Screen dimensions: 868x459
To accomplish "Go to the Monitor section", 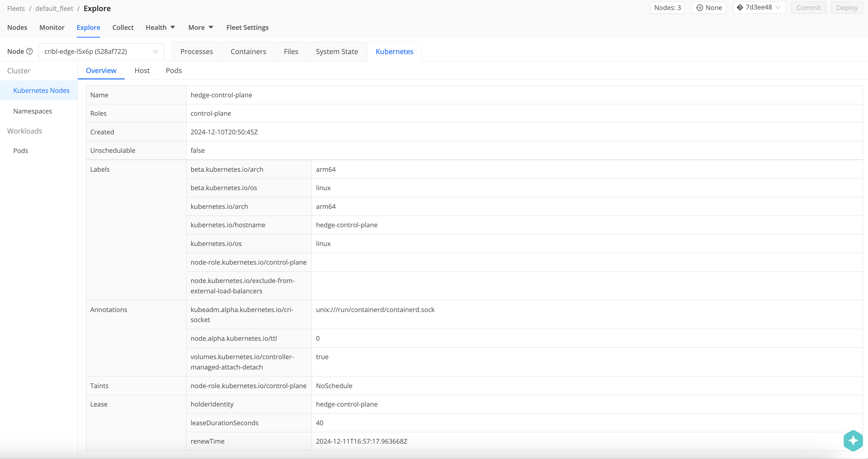I will tap(52, 27).
